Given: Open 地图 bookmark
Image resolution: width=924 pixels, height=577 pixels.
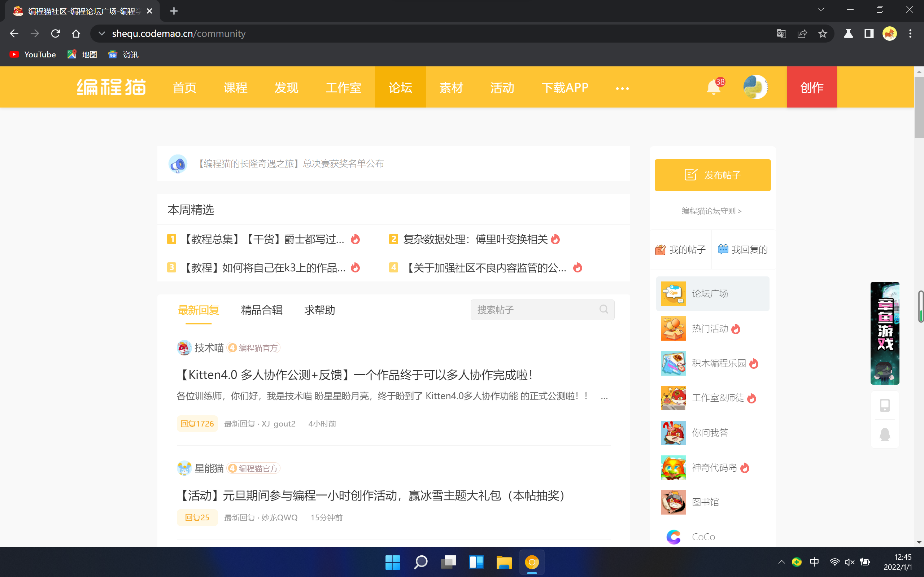Looking at the screenshot, I should [82, 54].
